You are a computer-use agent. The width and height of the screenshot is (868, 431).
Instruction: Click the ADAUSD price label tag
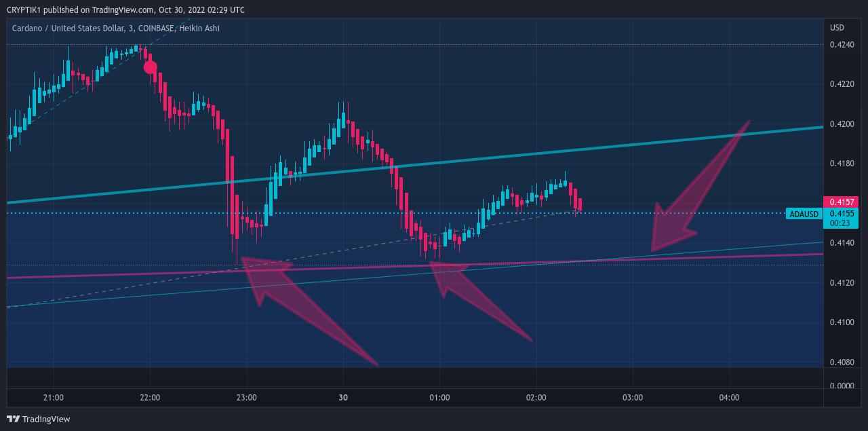tap(804, 214)
